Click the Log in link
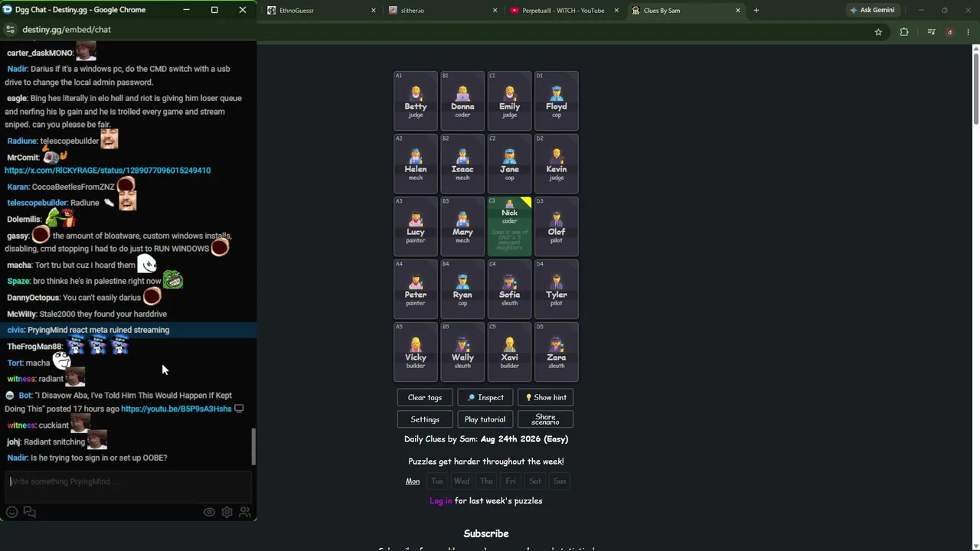 (x=441, y=500)
